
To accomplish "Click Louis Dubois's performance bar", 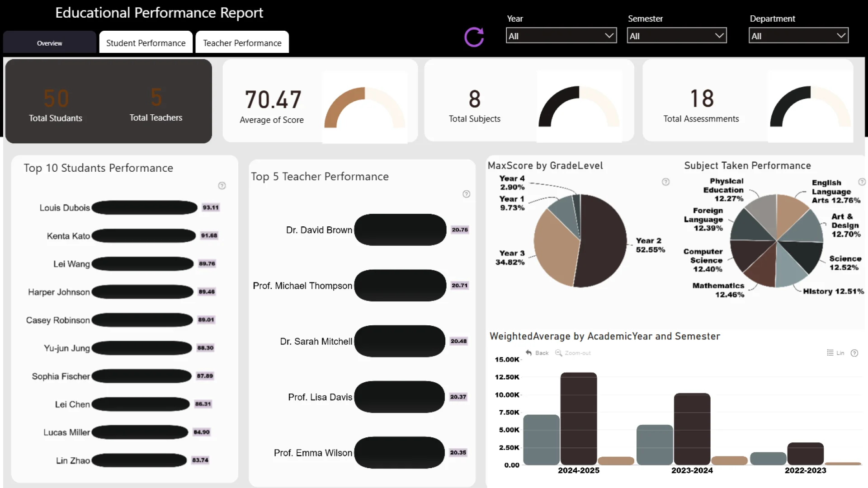I will click(x=144, y=208).
